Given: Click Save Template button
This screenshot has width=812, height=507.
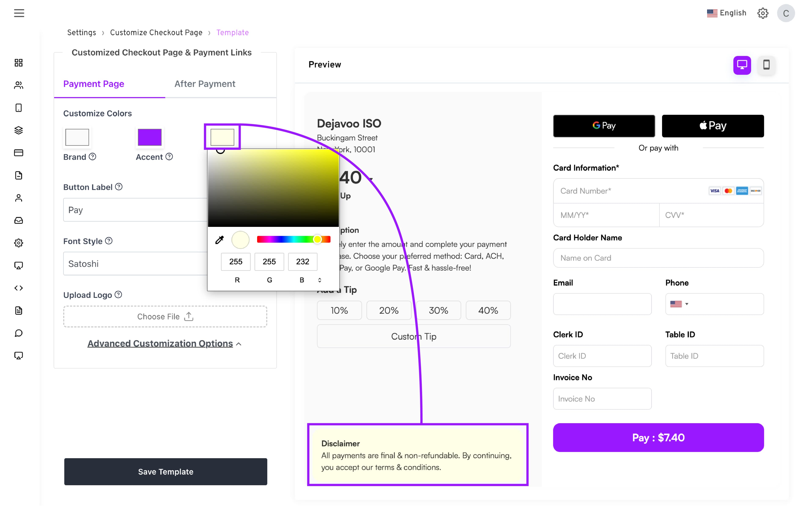Looking at the screenshot, I should (x=165, y=472).
